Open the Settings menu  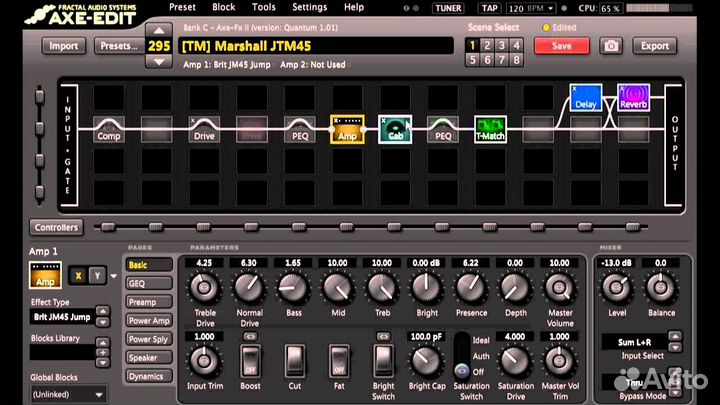point(309,7)
